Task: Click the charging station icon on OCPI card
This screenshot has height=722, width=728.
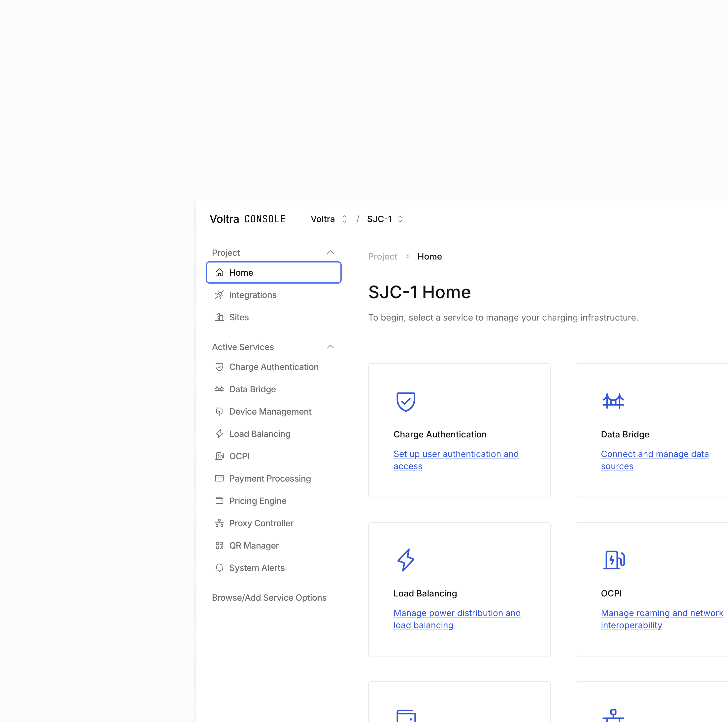Action: pyautogui.click(x=614, y=560)
